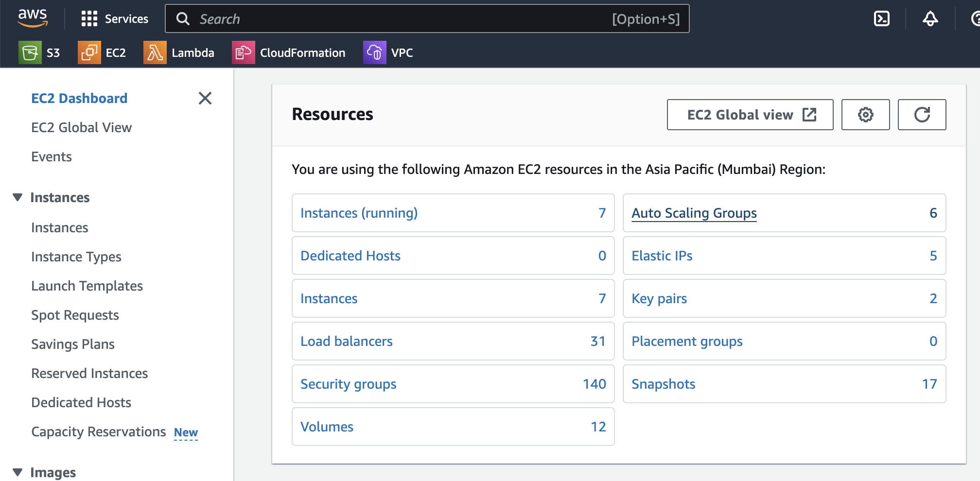This screenshot has width=980, height=481.
Task: Select Spot Requests in sidebar
Action: 75,315
